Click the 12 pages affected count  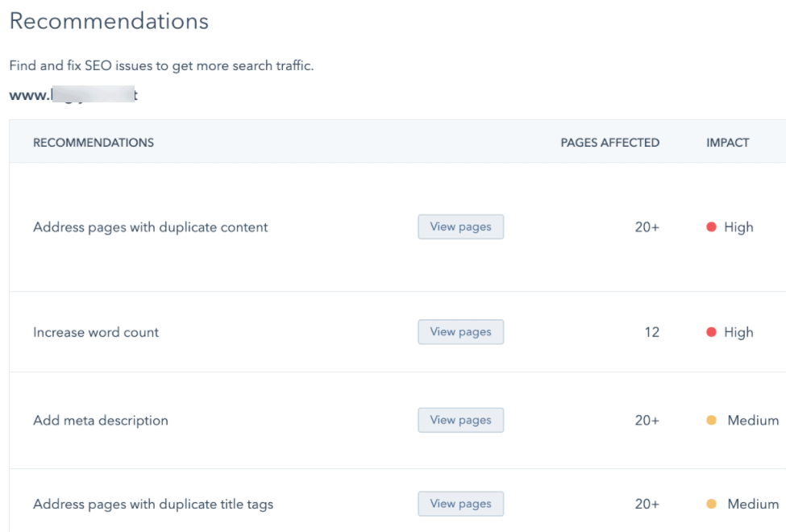pyautogui.click(x=651, y=332)
